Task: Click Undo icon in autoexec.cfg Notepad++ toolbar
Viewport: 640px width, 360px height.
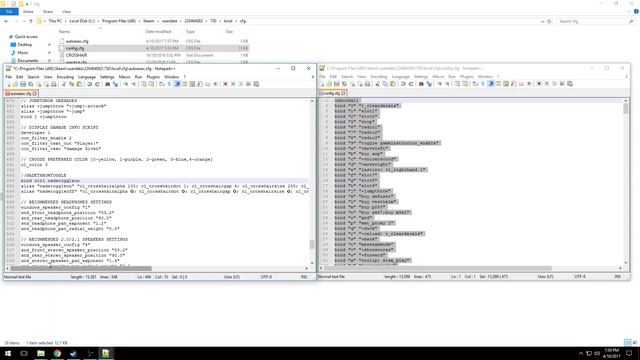Action: click(89, 84)
